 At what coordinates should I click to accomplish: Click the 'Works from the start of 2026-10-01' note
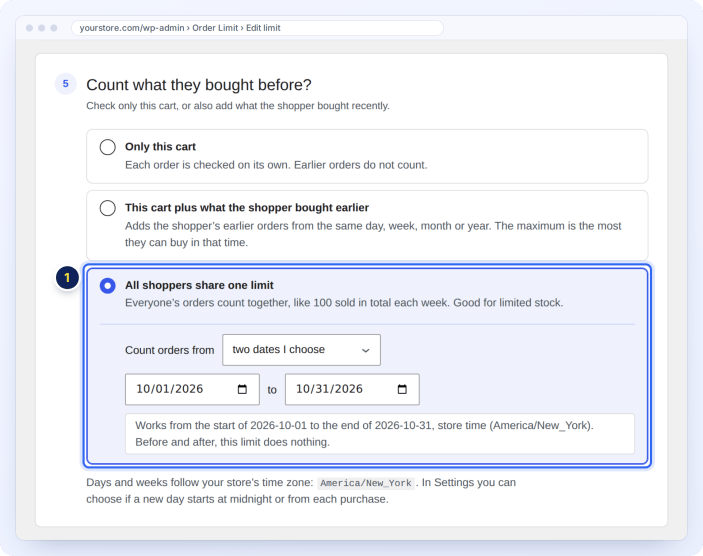(380, 434)
